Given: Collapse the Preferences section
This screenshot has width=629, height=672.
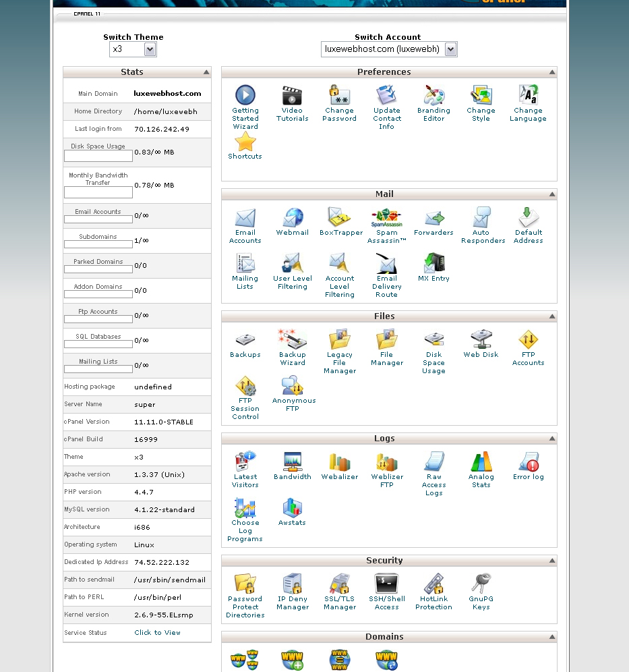Looking at the screenshot, I should (552, 72).
